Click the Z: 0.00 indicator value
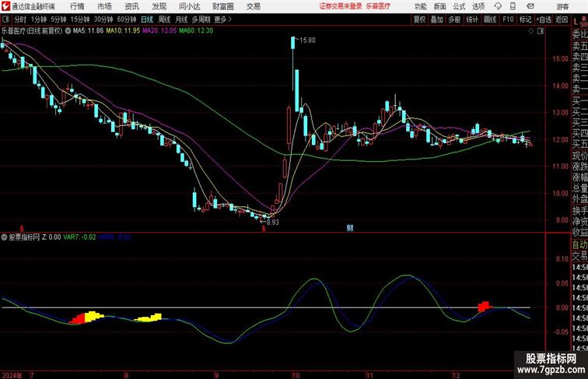 [x=51, y=237]
